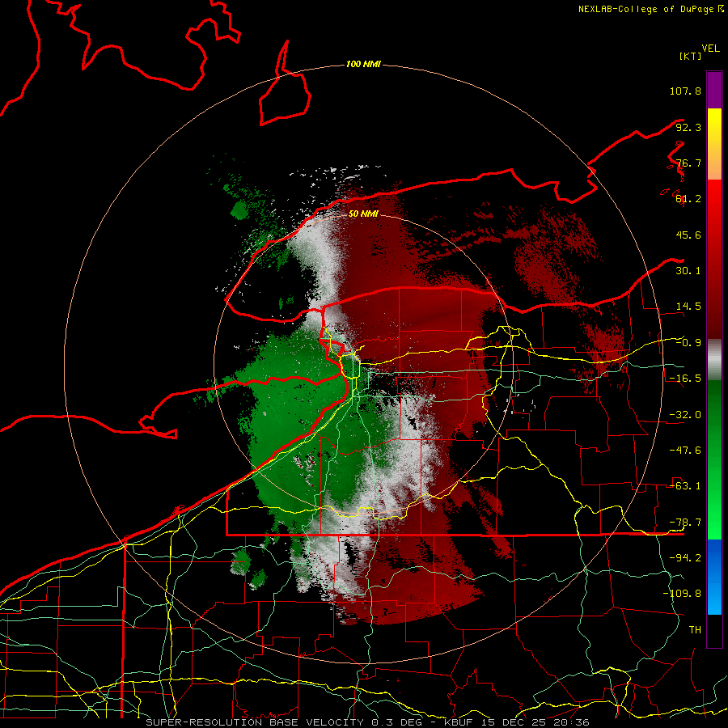Click the 14.5 velocity scale value
This screenshot has width=728, height=728.
[x=688, y=307]
